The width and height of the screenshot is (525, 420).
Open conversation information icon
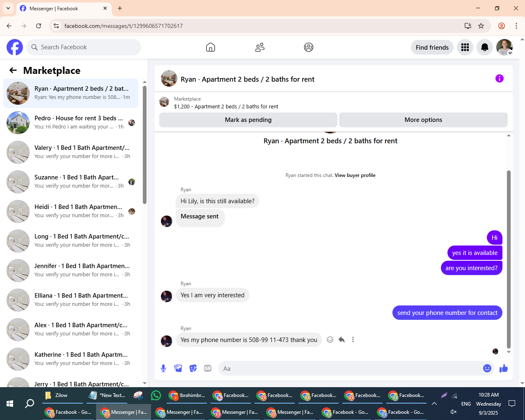tap(500, 78)
